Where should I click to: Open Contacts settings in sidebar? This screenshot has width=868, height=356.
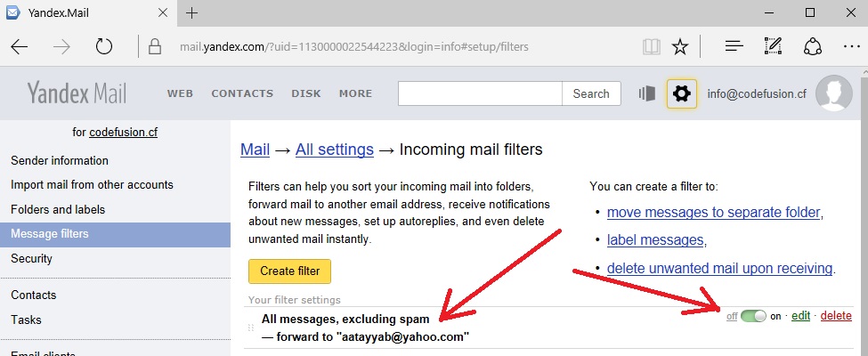point(33,295)
